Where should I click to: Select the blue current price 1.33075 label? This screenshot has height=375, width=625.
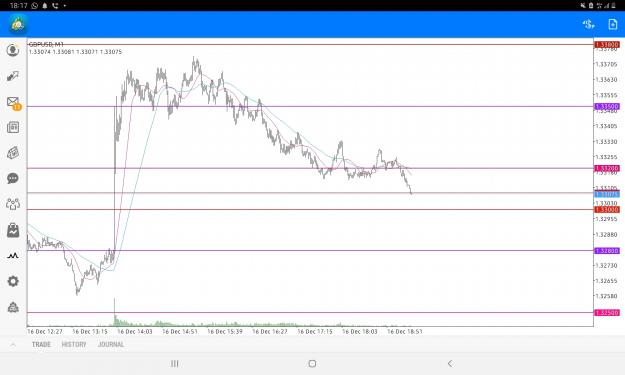[x=607, y=194]
